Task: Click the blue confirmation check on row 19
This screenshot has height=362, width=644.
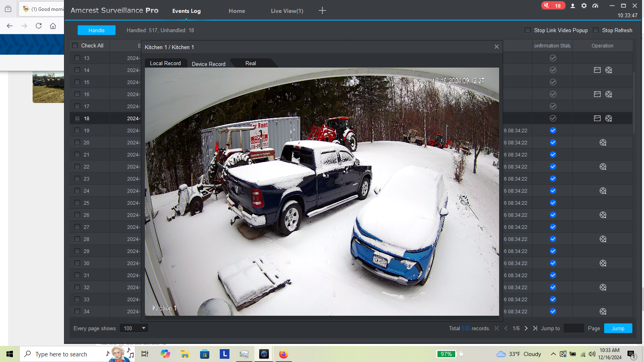Action: click(x=553, y=130)
